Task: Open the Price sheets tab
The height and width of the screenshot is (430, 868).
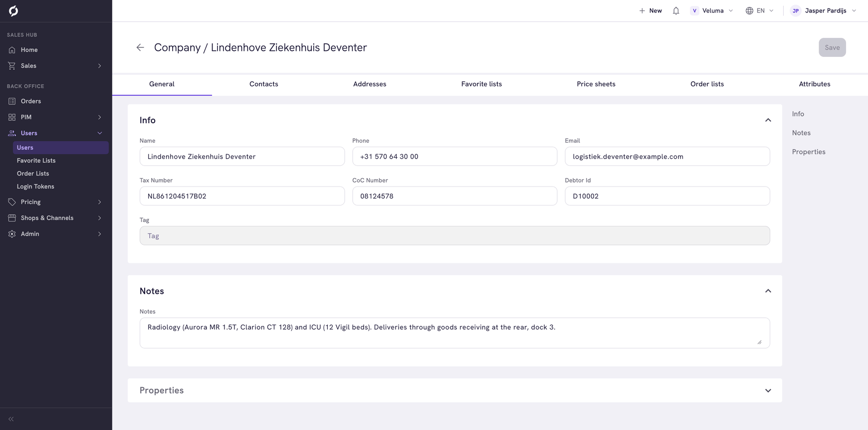Action: click(596, 84)
